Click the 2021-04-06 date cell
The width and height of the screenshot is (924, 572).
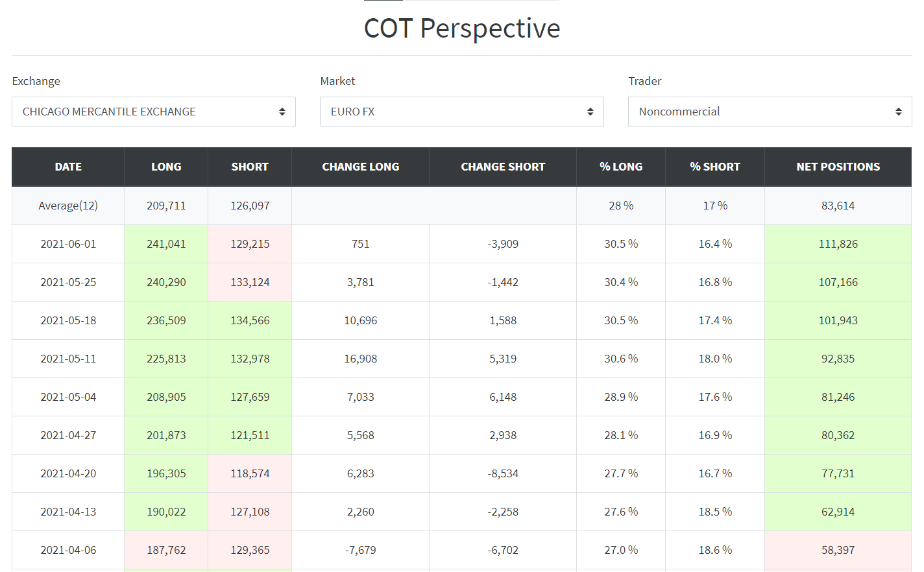pos(68,549)
